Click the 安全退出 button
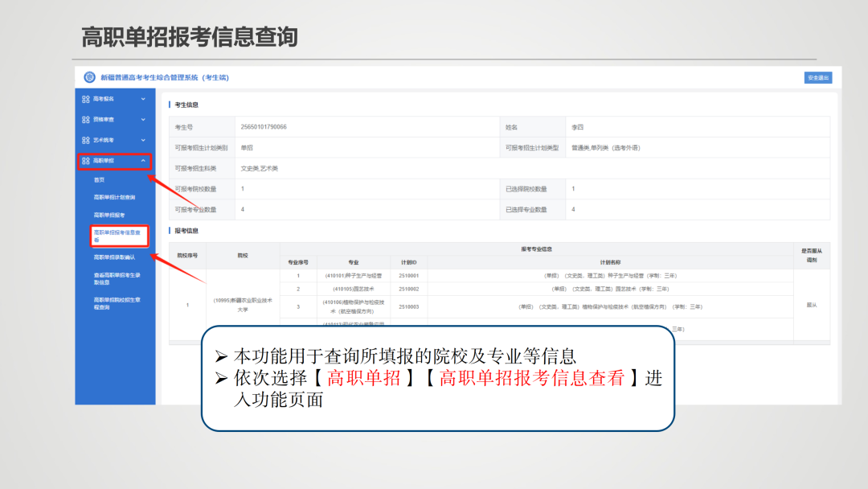 click(817, 77)
